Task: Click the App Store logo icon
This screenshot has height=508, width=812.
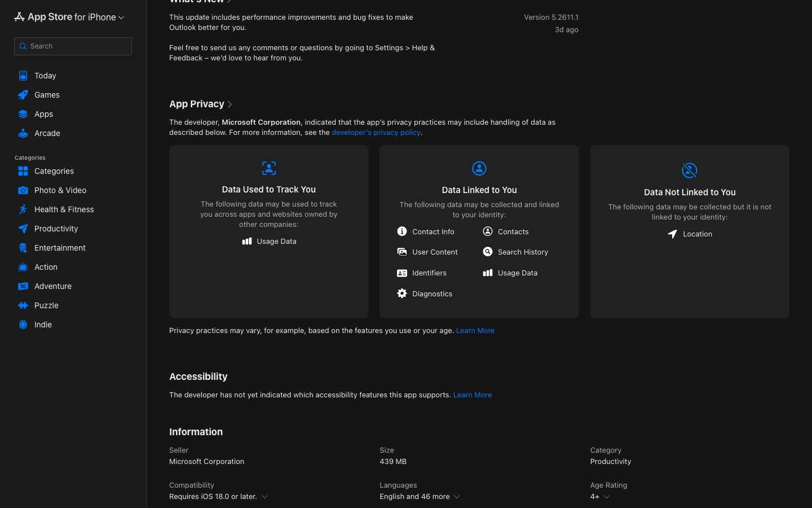Action: [x=19, y=17]
